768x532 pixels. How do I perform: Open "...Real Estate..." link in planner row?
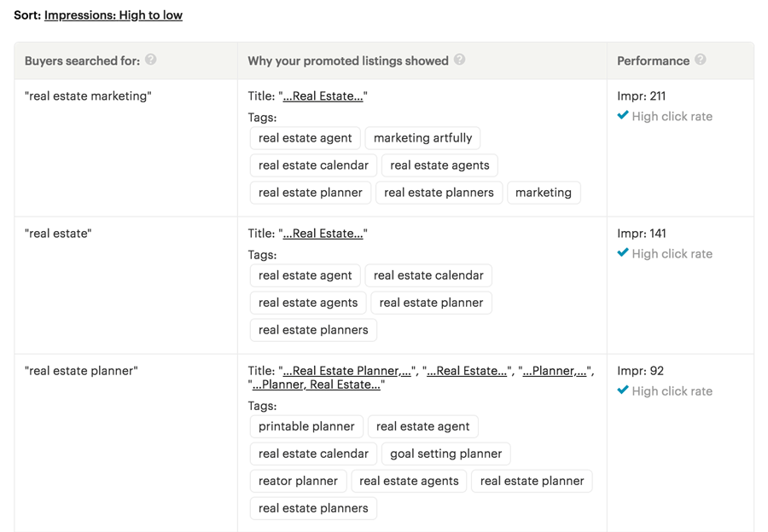coord(467,371)
